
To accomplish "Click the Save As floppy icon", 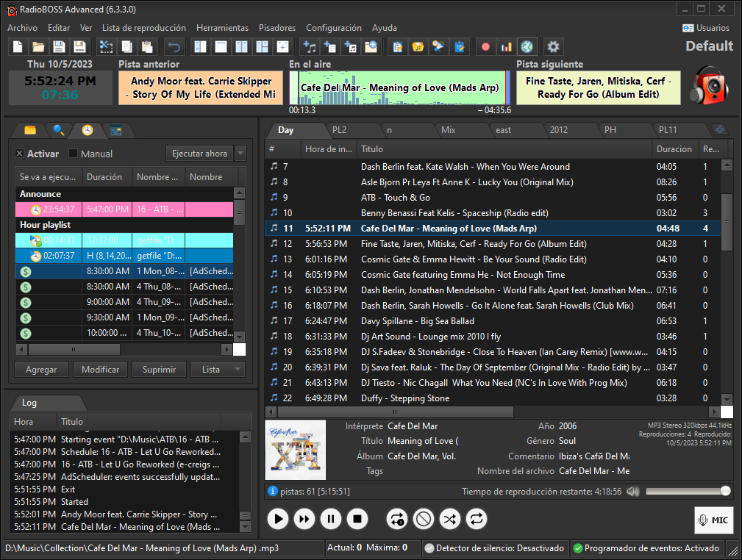I will (x=79, y=47).
